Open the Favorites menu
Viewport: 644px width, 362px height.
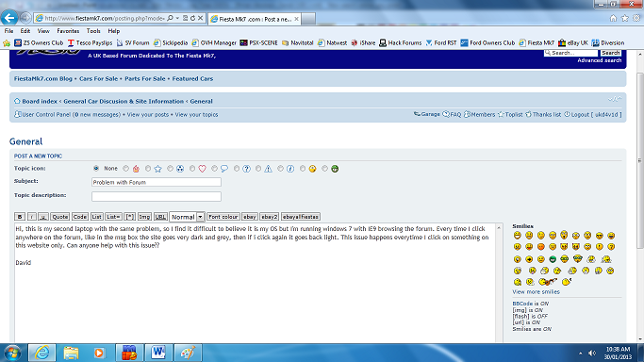pos(68,31)
